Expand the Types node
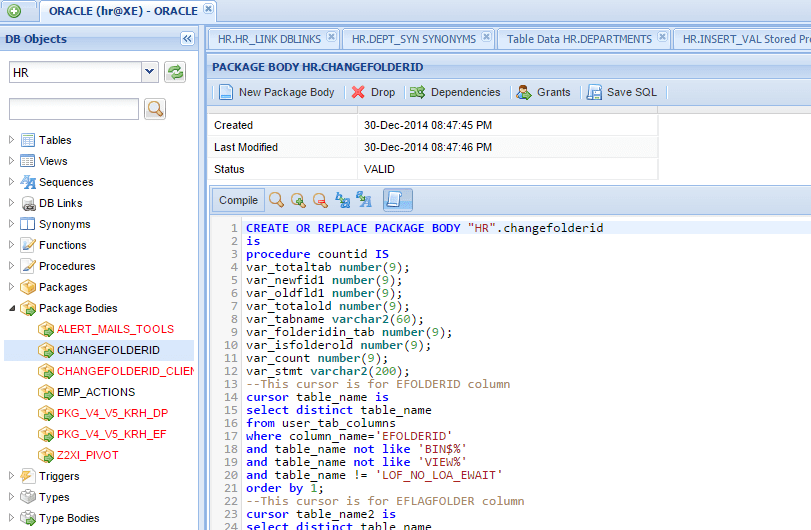Image resolution: width=811 pixels, height=530 pixels. click(x=11, y=497)
